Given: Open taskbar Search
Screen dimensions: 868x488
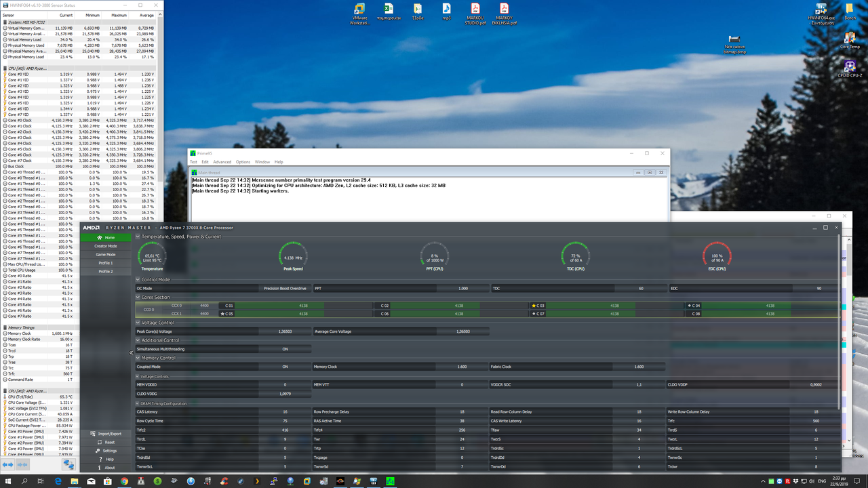Looking at the screenshot, I should (24, 481).
